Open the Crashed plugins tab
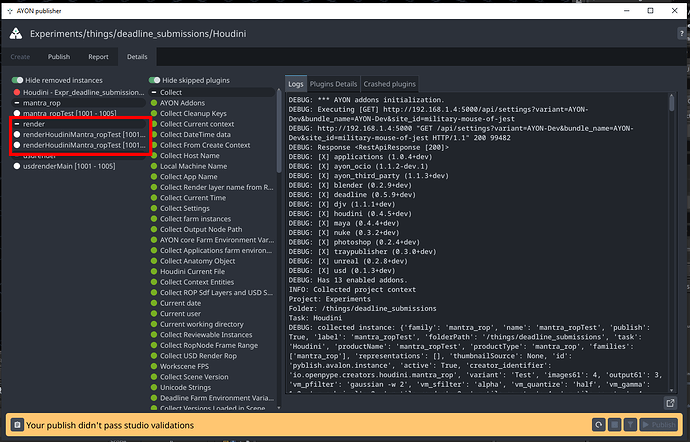690x442 pixels. click(x=389, y=84)
